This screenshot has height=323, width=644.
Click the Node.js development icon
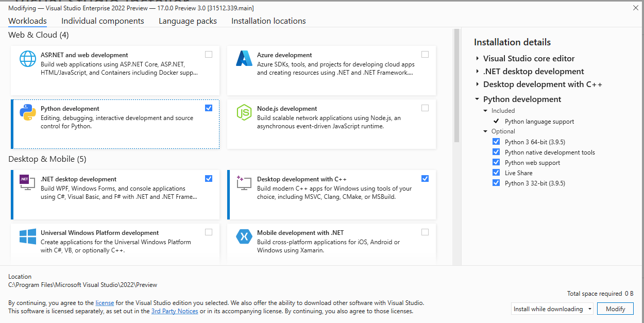(244, 112)
